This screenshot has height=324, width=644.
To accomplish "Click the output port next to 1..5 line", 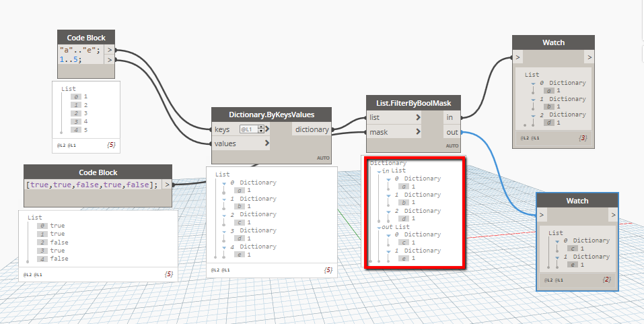I will [109, 60].
